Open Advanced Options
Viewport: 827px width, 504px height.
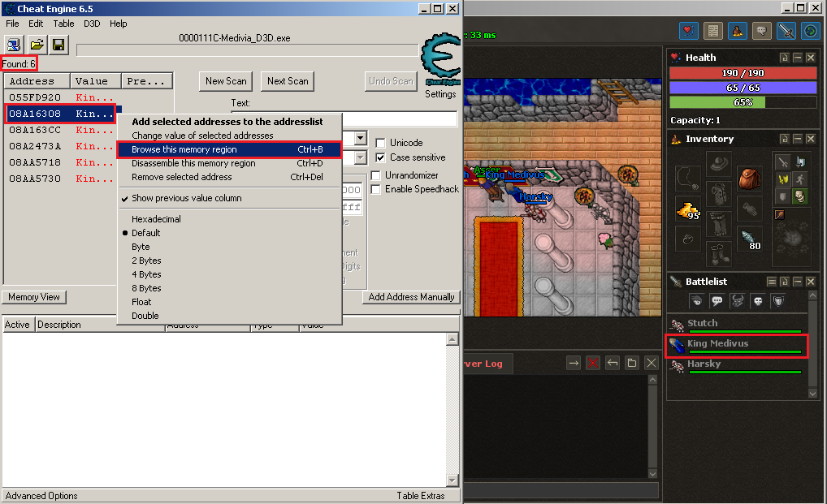[x=41, y=496]
